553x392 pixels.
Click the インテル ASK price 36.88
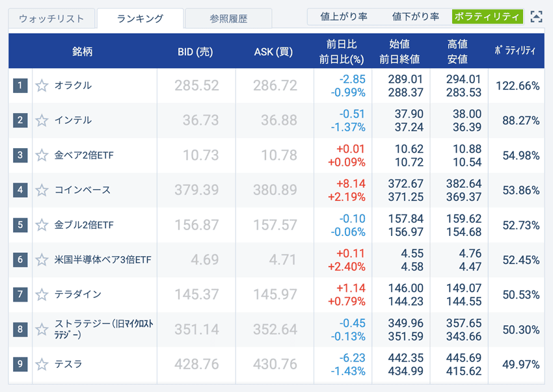276,120
